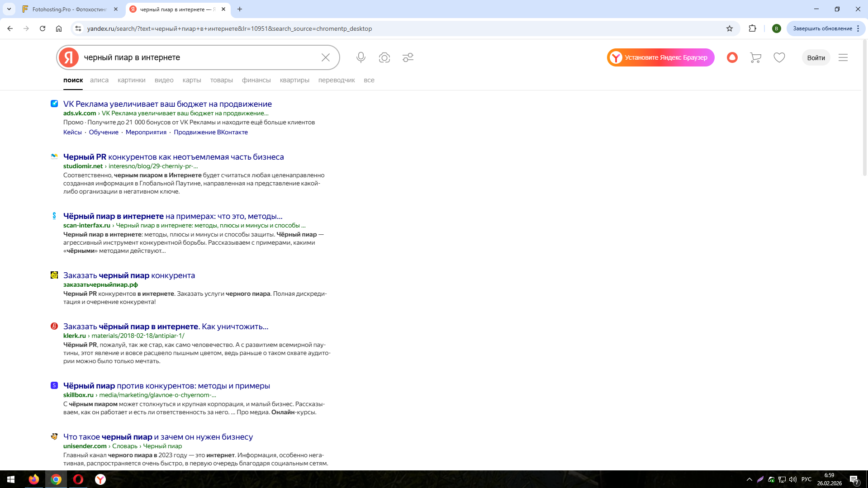Screen dimensions: 868x488
Task: Open 'Заказать черный пиар конкурента' result
Action: click(129, 275)
